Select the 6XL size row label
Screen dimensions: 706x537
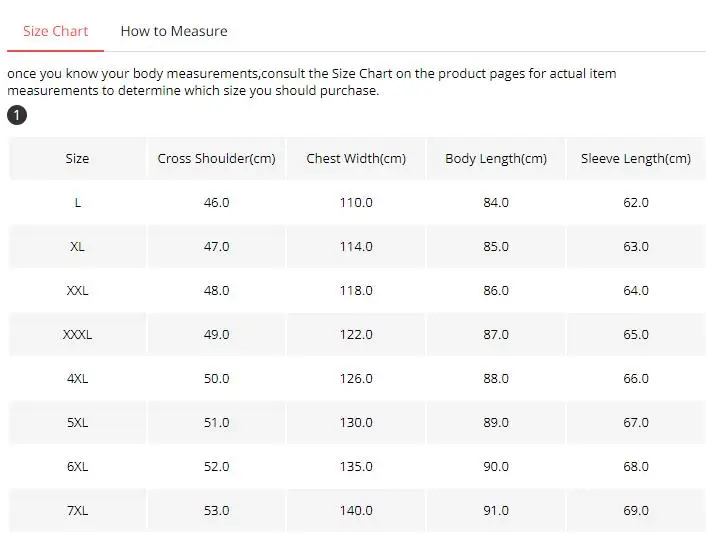(x=77, y=466)
